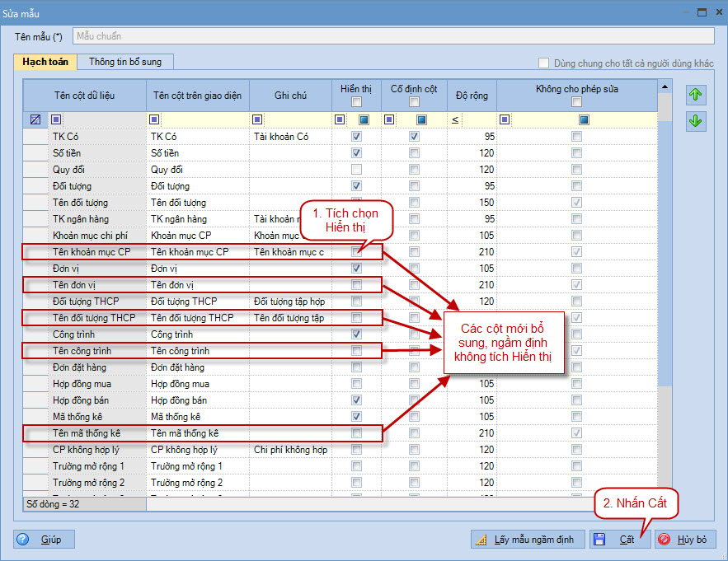The image size is (728, 561).
Task: Open the Thông tin bổ sung tab
Action: 125,62
